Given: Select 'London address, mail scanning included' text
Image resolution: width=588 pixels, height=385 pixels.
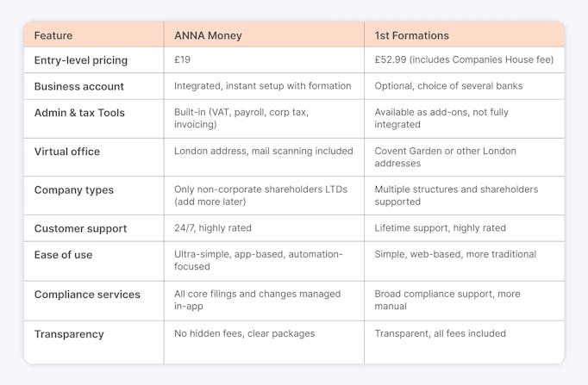Looking at the screenshot, I should [x=263, y=151].
